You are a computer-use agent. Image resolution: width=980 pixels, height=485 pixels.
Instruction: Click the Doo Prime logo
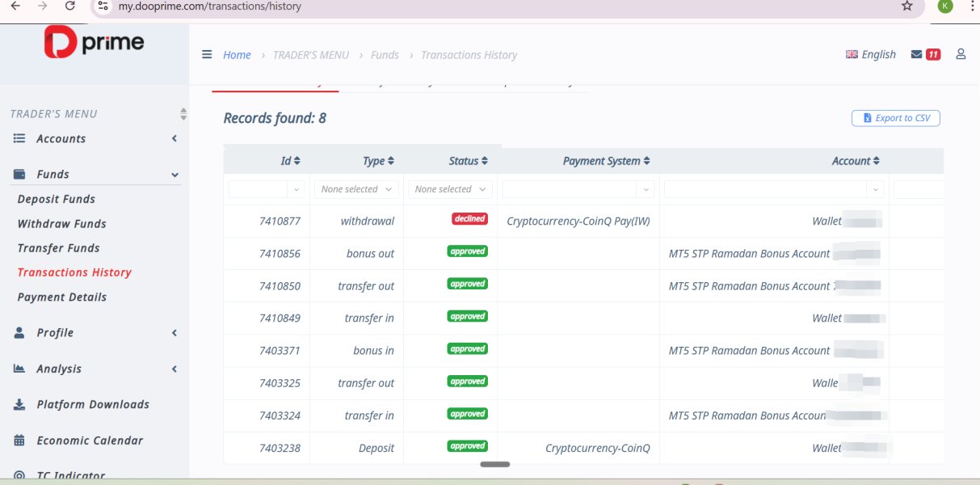point(94,42)
